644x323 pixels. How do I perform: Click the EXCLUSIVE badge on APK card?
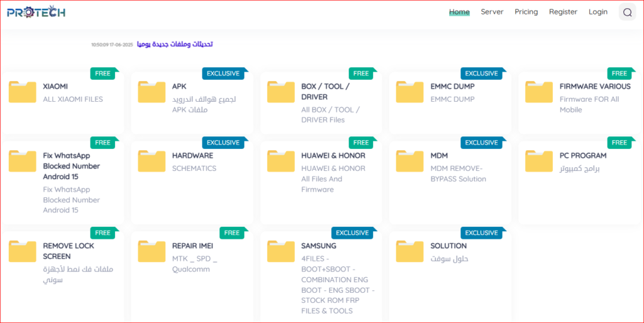pyautogui.click(x=223, y=74)
